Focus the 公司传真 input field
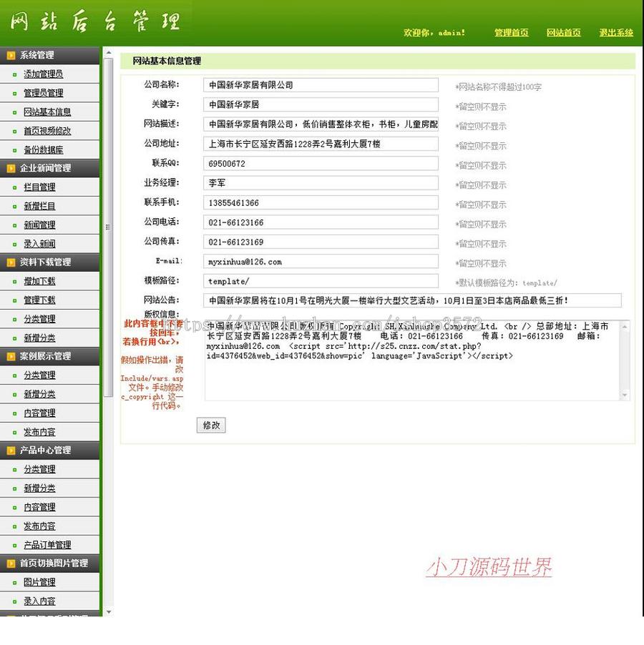Image resolution: width=644 pixels, height=645 pixels. [x=321, y=242]
